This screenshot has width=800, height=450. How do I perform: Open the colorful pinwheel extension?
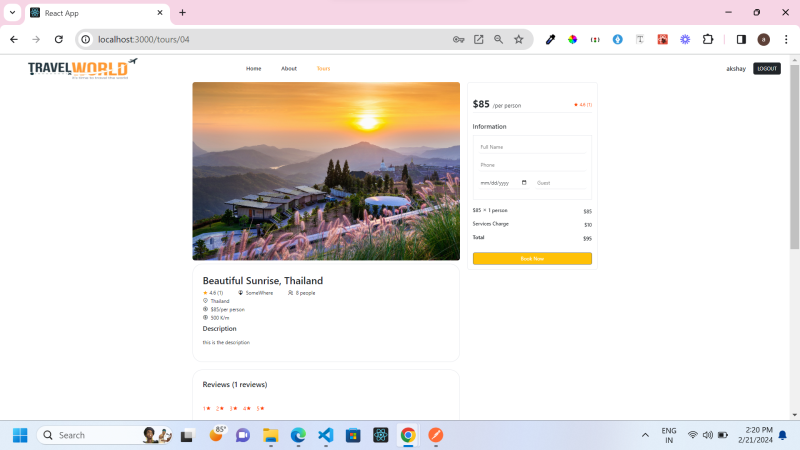(572, 39)
